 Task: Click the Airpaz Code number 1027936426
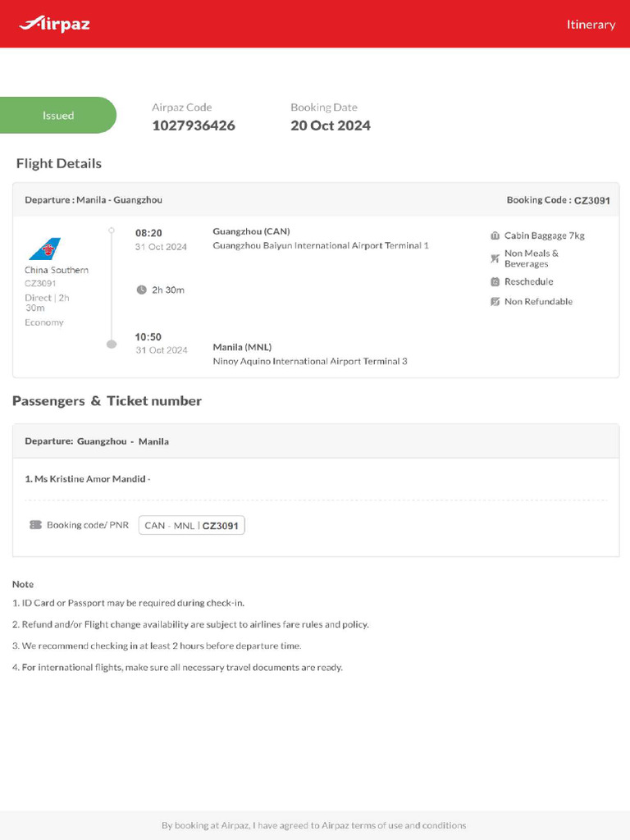pos(194,126)
